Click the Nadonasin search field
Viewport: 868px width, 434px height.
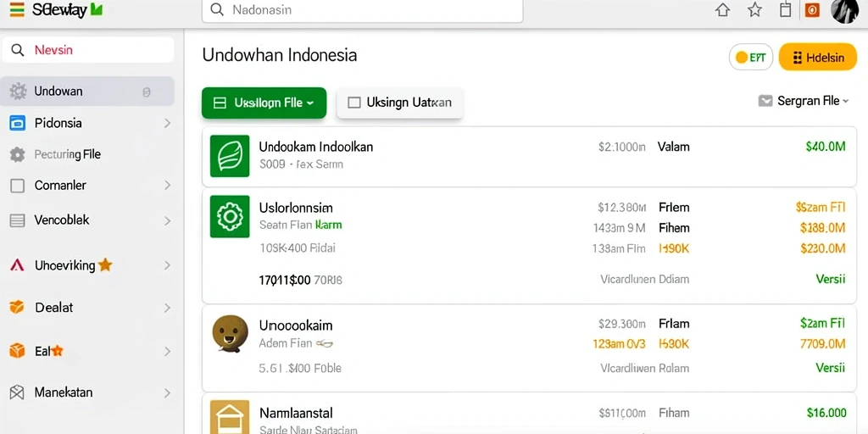(362, 10)
